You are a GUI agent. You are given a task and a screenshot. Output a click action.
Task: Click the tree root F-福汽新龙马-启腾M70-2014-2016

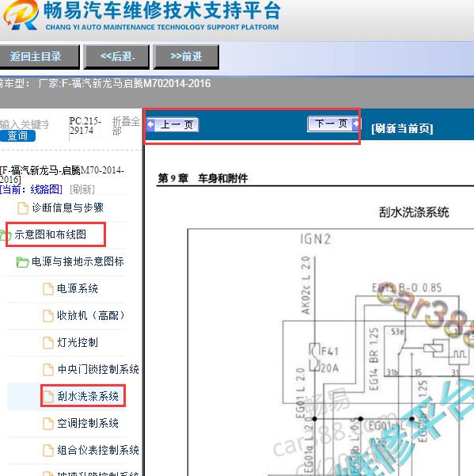(62, 174)
